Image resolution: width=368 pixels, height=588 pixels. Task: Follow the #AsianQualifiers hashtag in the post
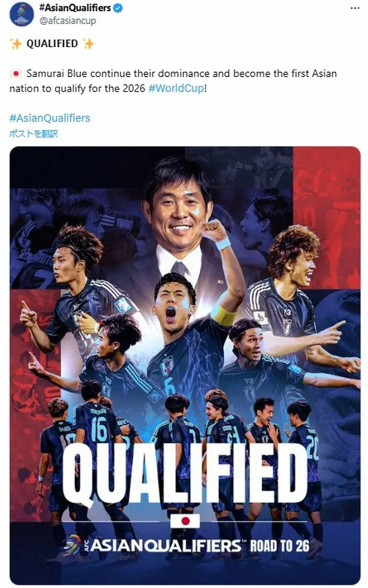click(50, 118)
